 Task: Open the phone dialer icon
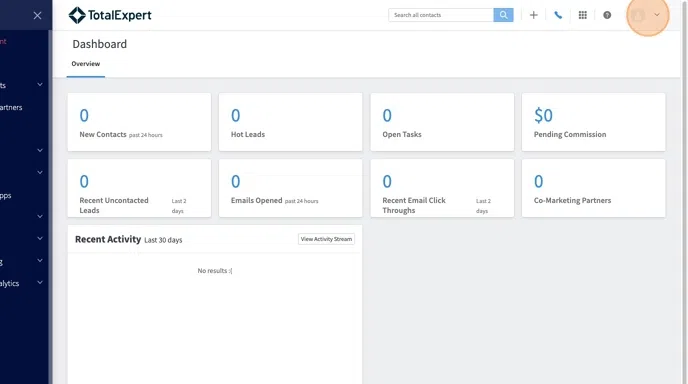(558, 15)
